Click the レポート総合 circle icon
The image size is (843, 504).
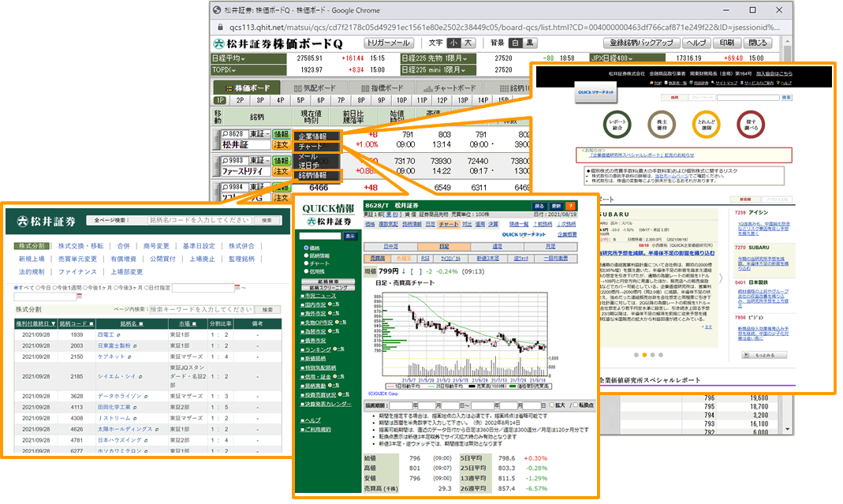(x=617, y=125)
